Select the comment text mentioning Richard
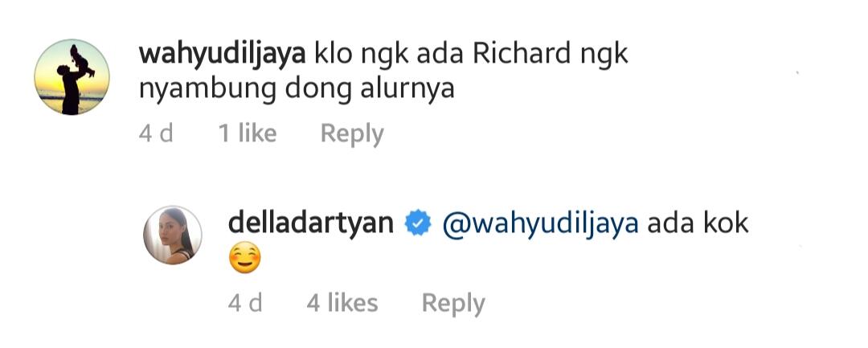 383,72
